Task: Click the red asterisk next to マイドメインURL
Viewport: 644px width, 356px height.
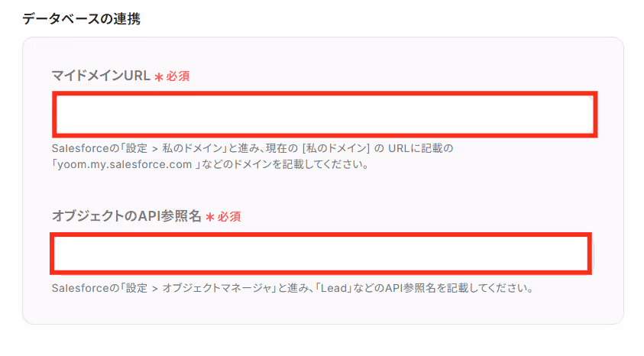Action: (159, 77)
